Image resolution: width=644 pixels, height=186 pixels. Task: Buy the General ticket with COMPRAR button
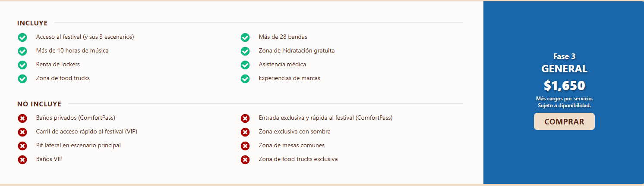pos(564,121)
